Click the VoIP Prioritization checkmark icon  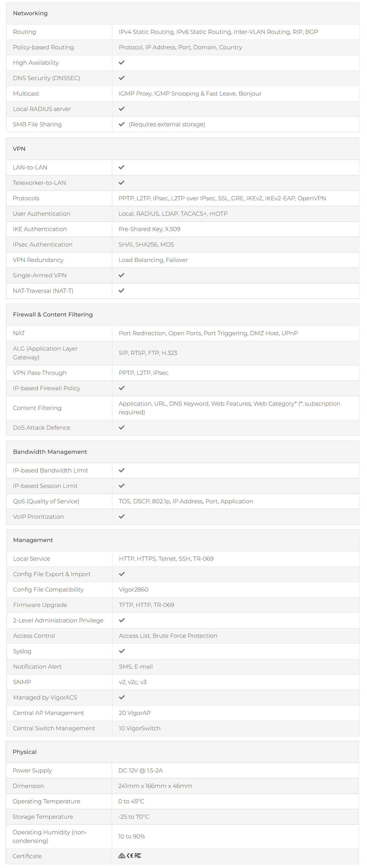122,517
